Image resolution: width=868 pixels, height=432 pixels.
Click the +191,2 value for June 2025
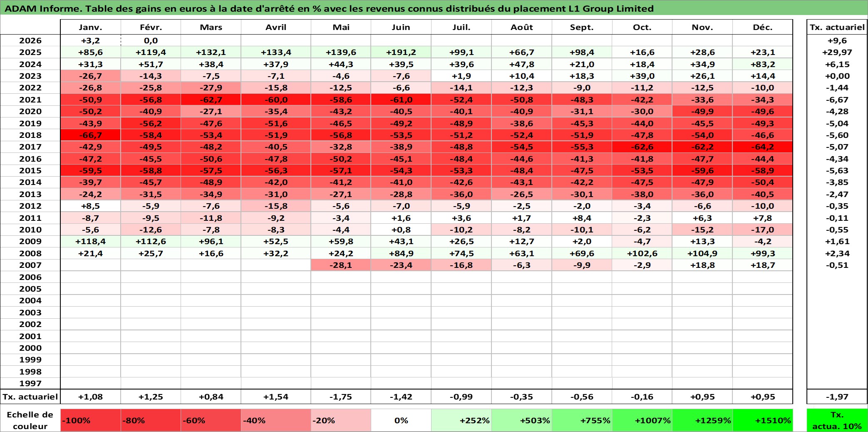(x=401, y=52)
